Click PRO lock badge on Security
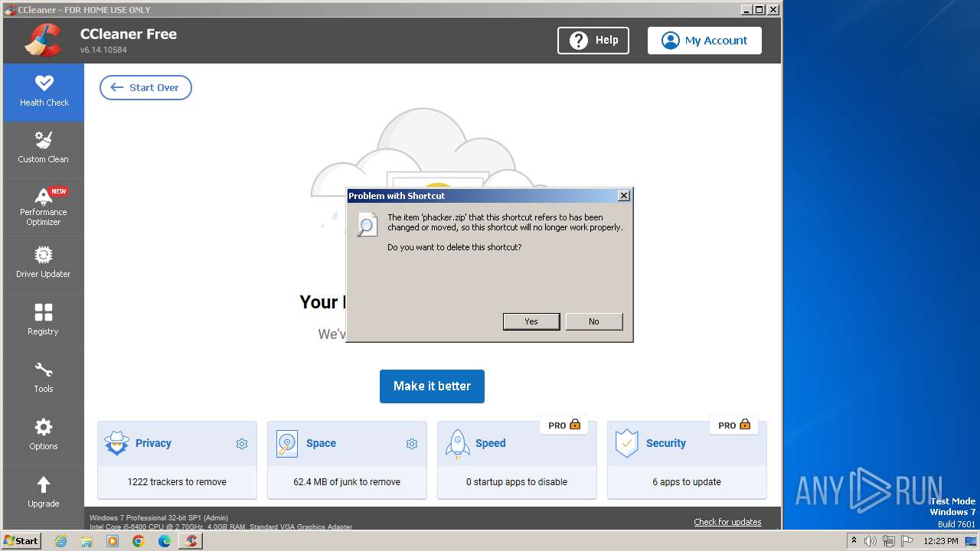Viewport: 980px width, 551px height. point(734,425)
